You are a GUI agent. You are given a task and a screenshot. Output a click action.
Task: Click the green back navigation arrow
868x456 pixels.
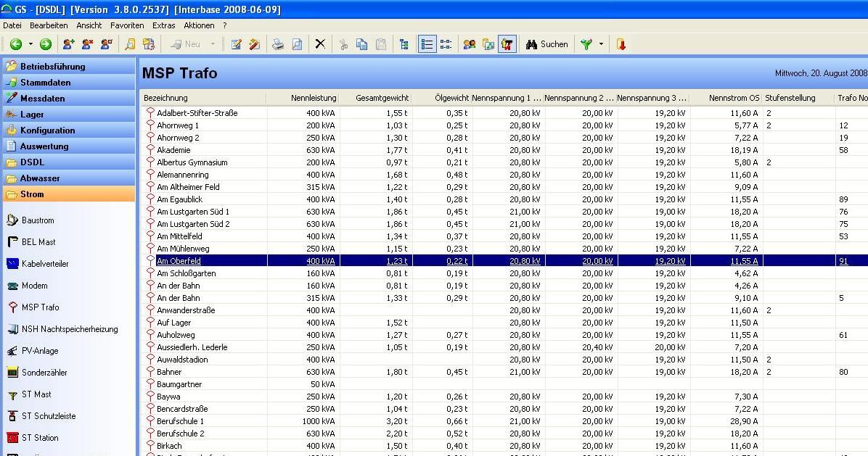click(x=15, y=44)
